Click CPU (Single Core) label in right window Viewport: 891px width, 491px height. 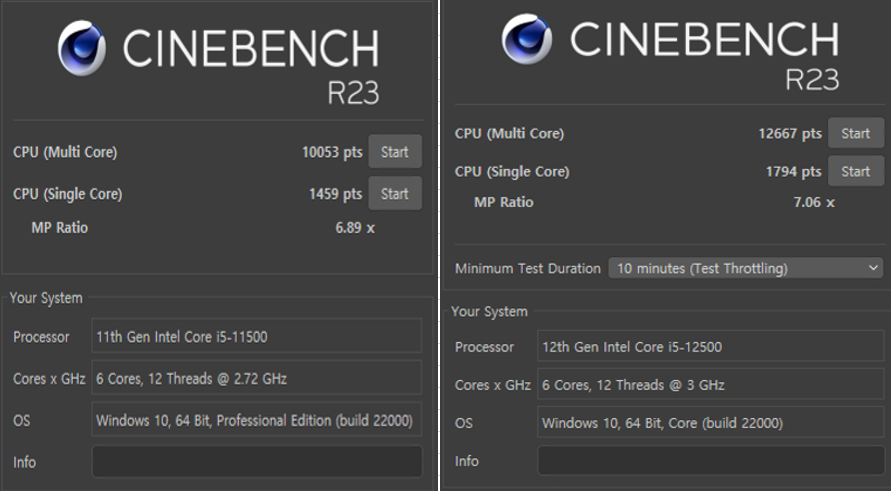(x=512, y=172)
